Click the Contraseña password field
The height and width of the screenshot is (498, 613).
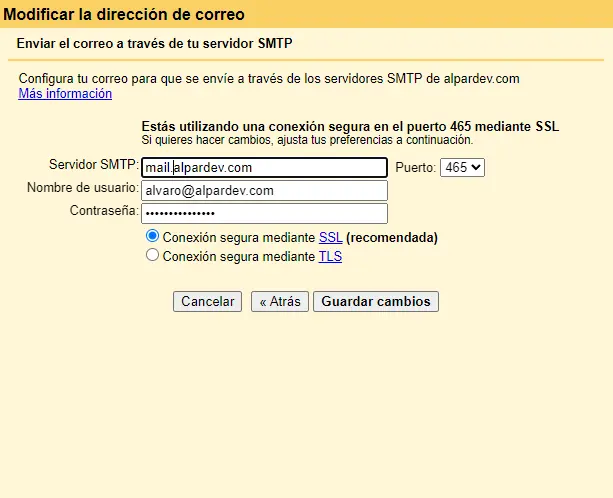coord(264,213)
